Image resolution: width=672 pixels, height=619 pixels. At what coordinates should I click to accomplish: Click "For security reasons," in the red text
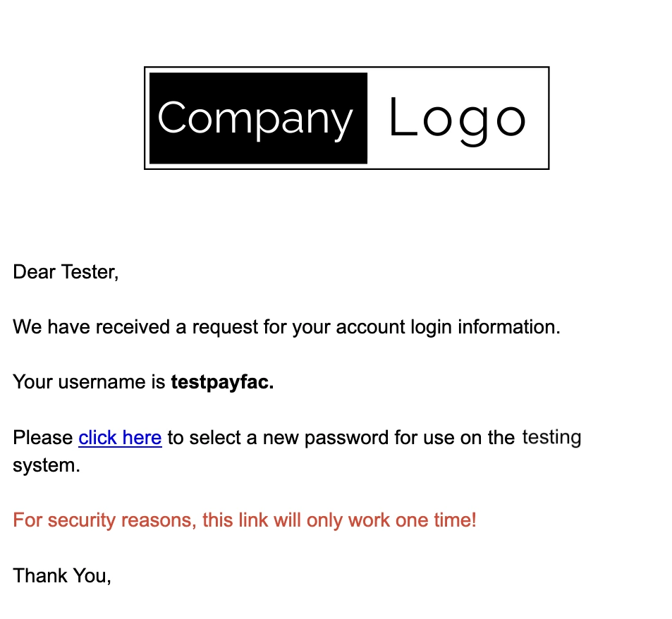[x=104, y=520]
